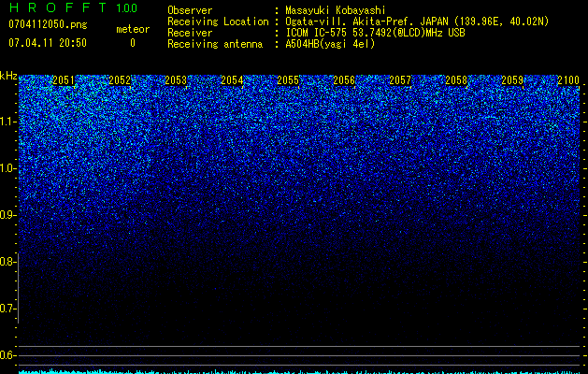Click the Receiver label
Viewport: 588px width, 374px height.
click(x=190, y=33)
